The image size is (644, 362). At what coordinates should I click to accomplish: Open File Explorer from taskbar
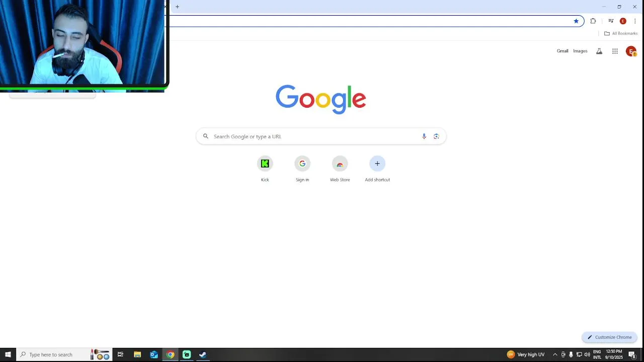[137, 354]
